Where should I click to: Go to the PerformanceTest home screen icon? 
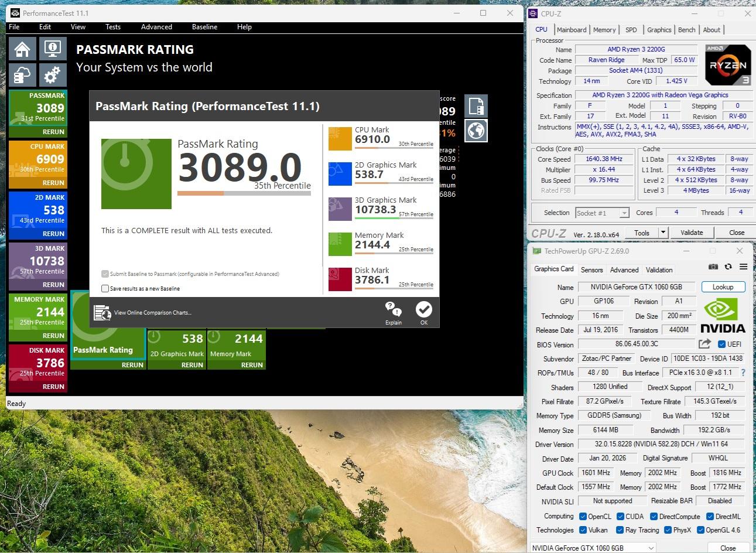coord(22,49)
